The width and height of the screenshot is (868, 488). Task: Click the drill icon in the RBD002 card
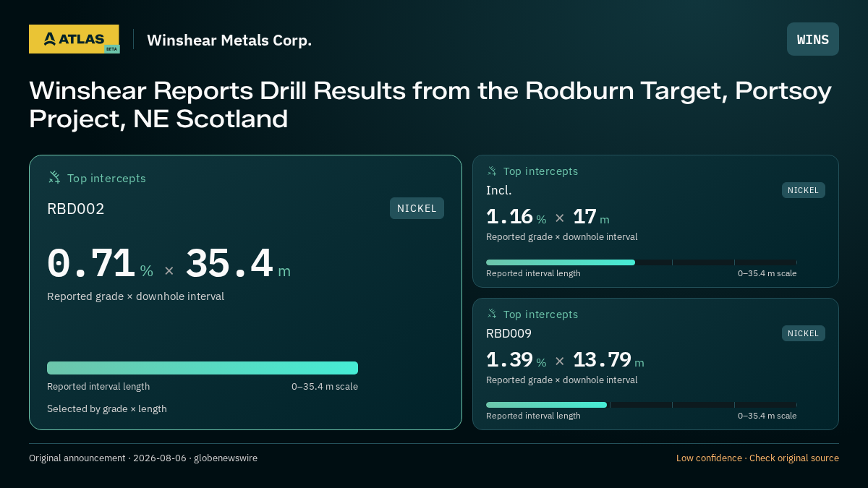54,177
